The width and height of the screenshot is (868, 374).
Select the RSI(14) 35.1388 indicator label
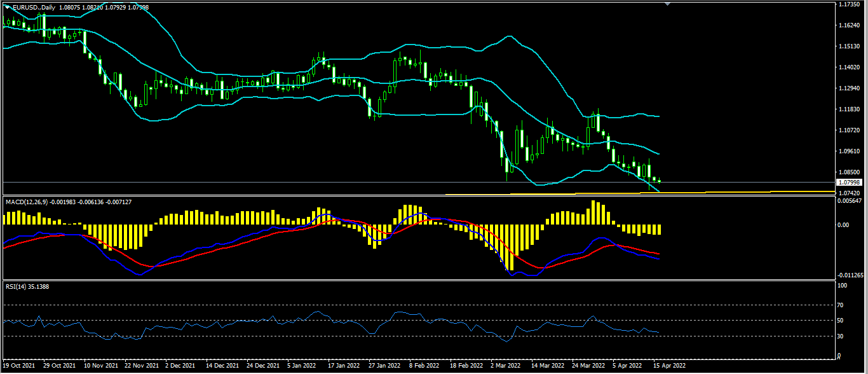coord(27,286)
